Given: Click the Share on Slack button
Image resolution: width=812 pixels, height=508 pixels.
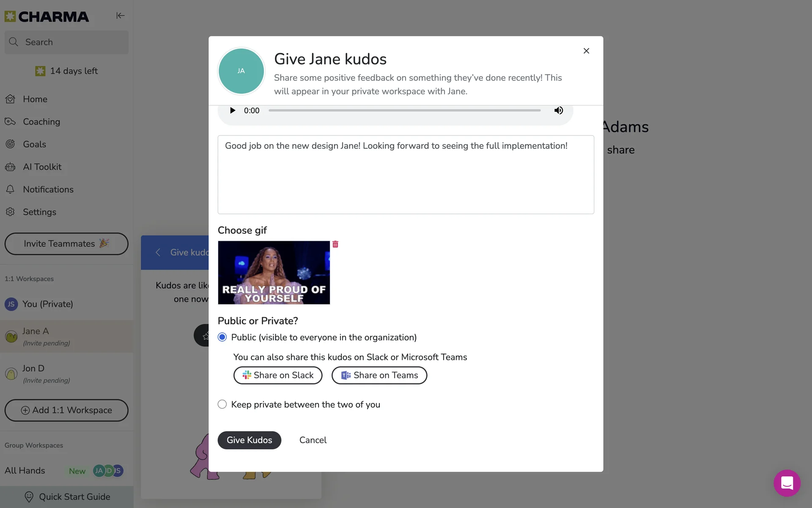Looking at the screenshot, I should [278, 375].
